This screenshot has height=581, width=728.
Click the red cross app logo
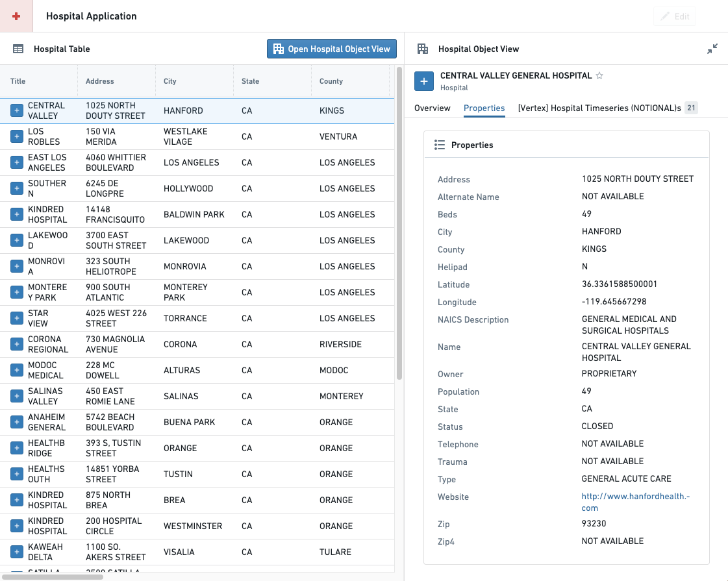(x=16, y=16)
